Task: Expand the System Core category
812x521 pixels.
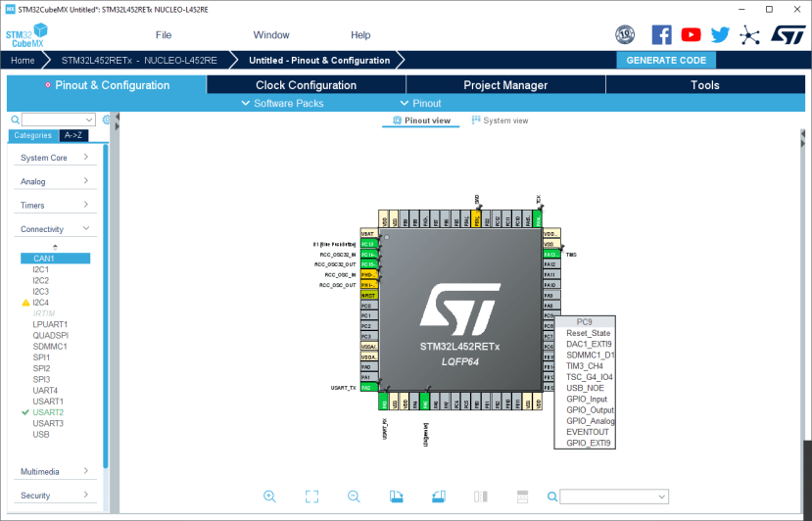Action: (x=55, y=158)
